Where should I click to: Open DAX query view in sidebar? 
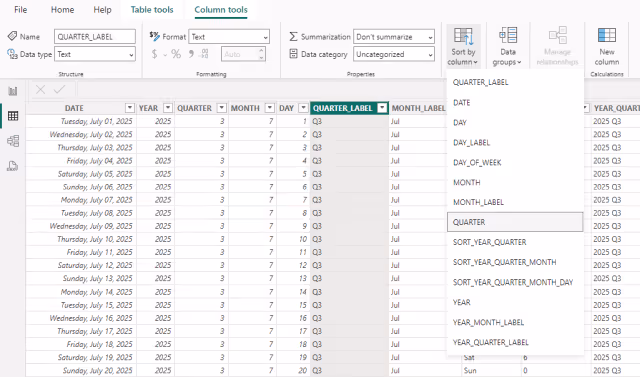click(x=13, y=166)
